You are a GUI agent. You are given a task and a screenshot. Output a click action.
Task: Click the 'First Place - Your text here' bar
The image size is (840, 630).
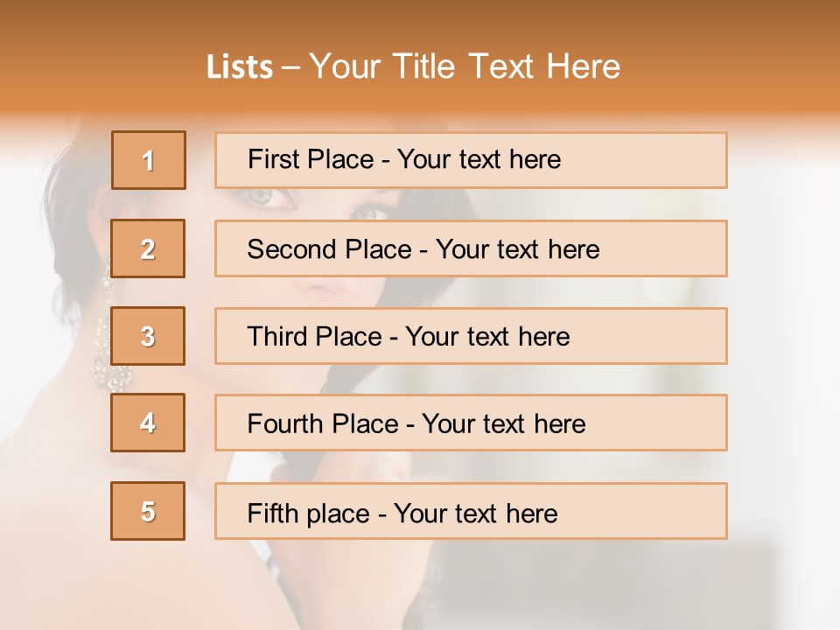[471, 160]
